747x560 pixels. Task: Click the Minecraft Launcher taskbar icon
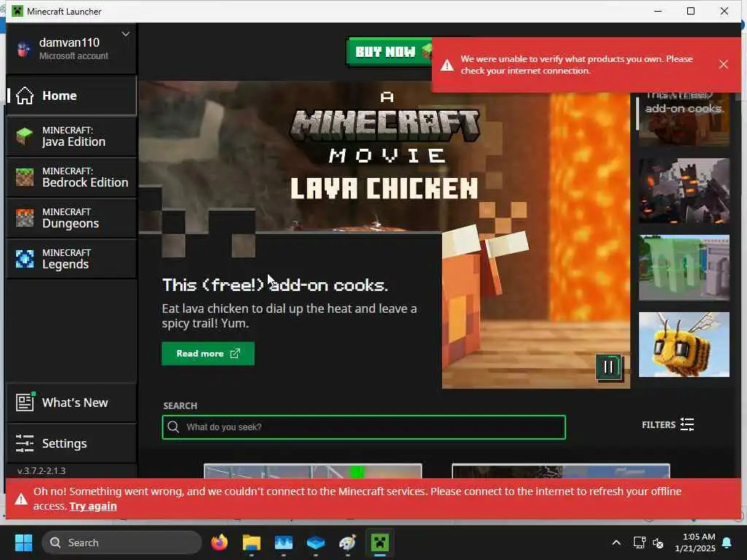pos(379,542)
